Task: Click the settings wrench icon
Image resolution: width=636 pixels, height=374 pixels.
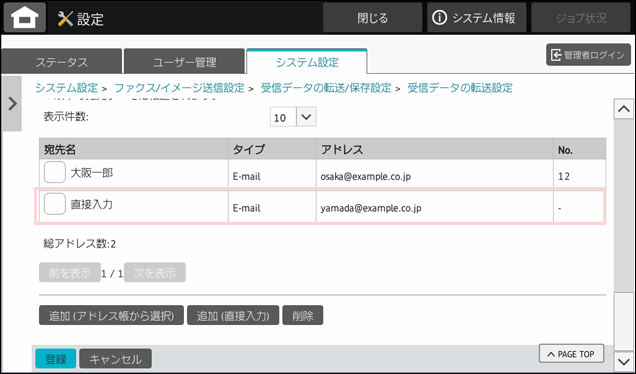Action: pyautogui.click(x=65, y=19)
